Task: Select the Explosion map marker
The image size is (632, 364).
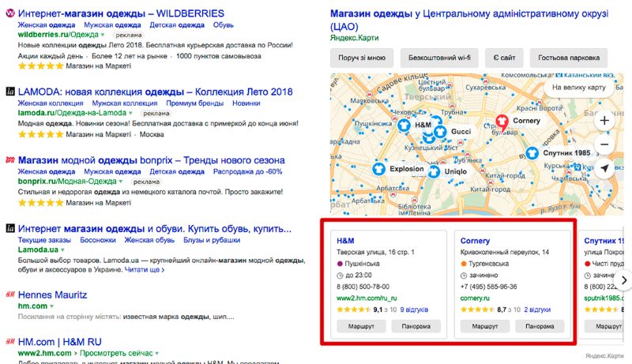Action: point(378,169)
